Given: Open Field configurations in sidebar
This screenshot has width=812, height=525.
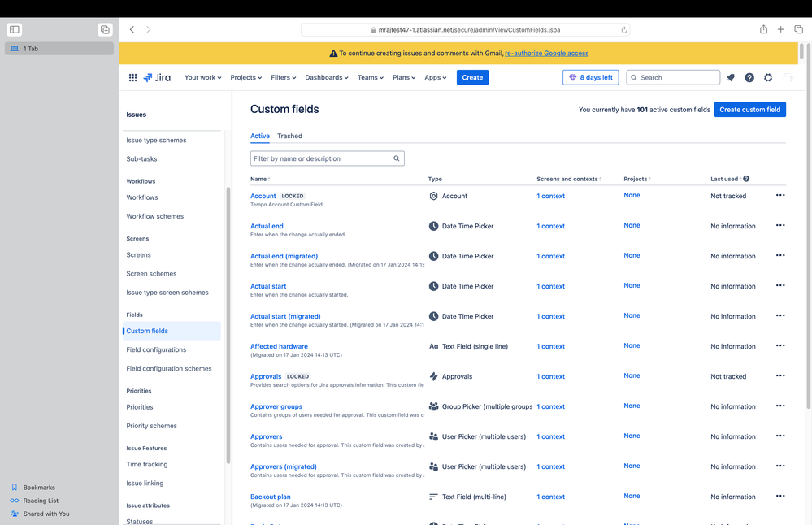Looking at the screenshot, I should pyautogui.click(x=156, y=350).
